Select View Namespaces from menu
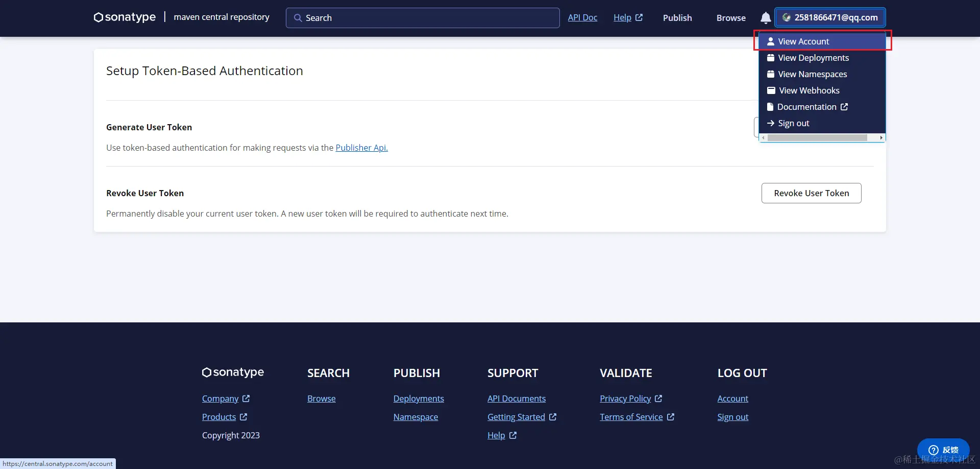 coord(822,74)
